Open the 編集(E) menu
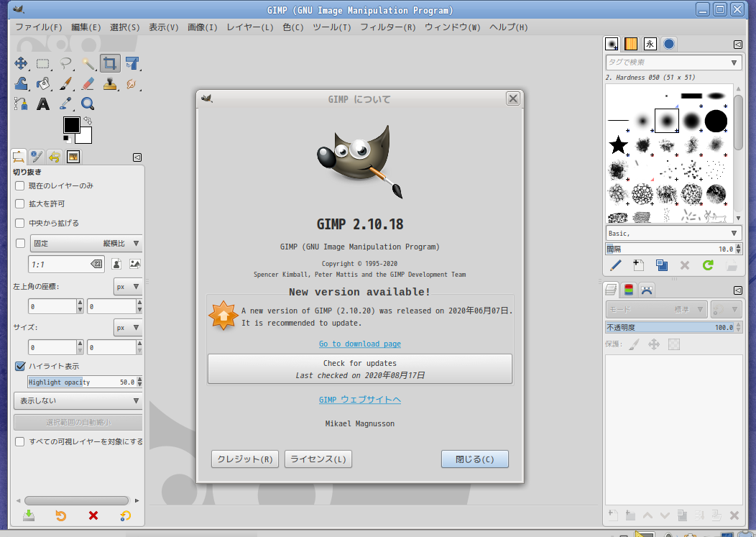 click(x=86, y=27)
